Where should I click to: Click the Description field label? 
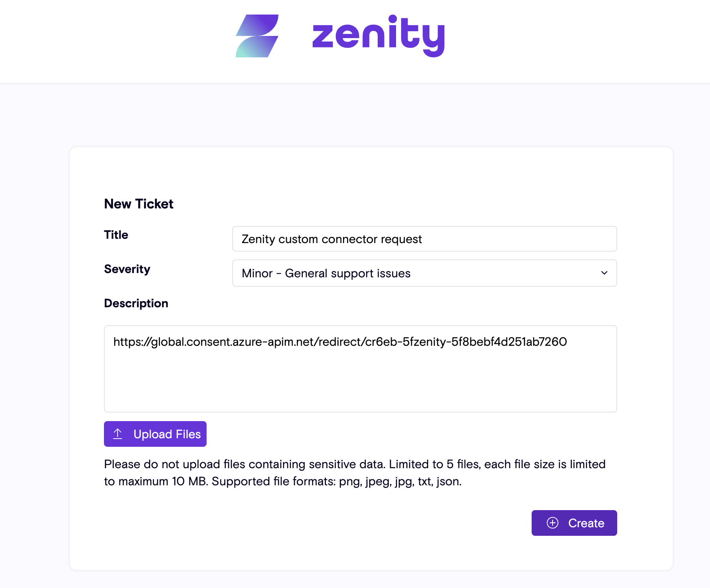click(x=136, y=303)
